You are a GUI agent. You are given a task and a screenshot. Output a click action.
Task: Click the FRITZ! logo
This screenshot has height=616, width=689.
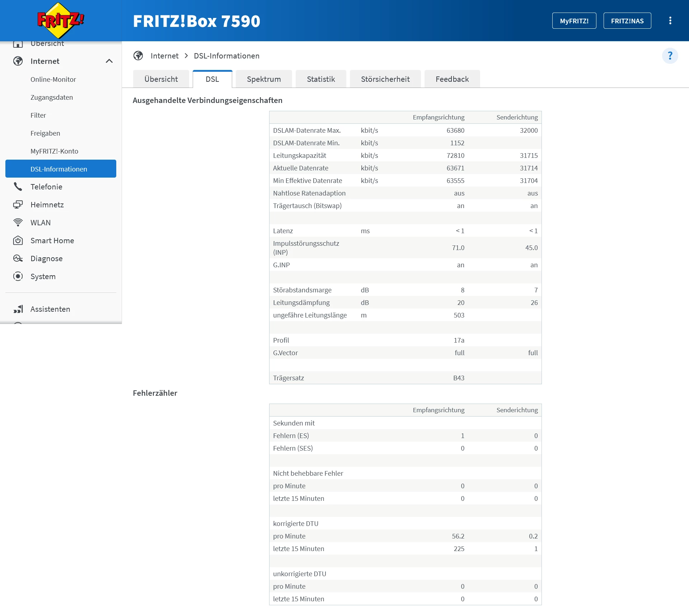click(x=60, y=20)
